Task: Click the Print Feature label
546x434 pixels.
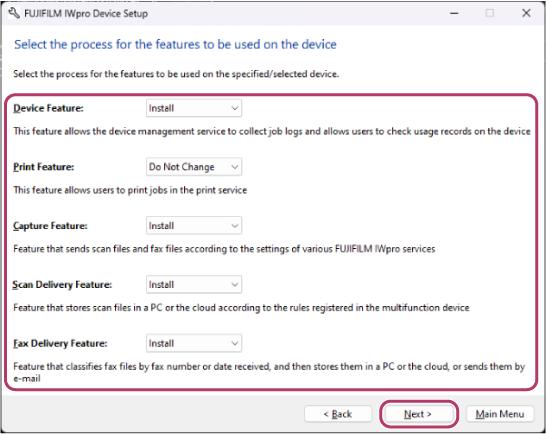Action: (44, 167)
